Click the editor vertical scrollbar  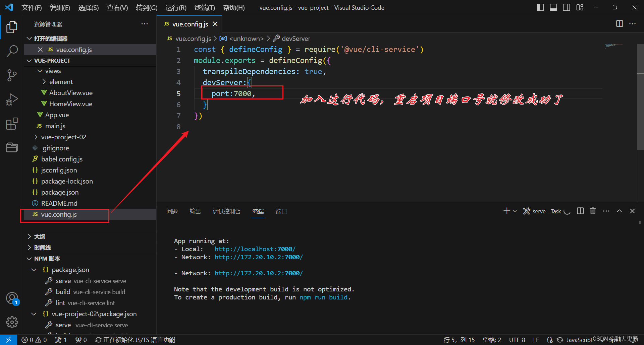(x=640, y=97)
